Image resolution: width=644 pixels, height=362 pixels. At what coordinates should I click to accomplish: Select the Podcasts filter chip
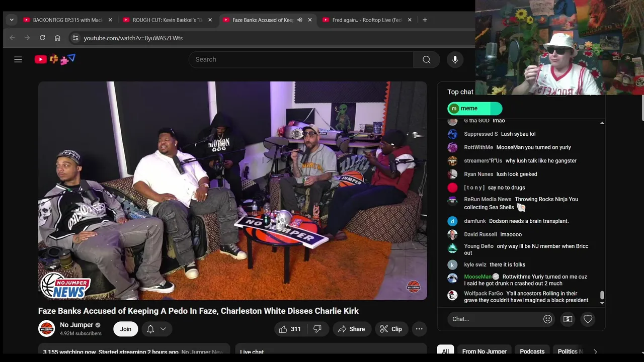[x=532, y=351]
